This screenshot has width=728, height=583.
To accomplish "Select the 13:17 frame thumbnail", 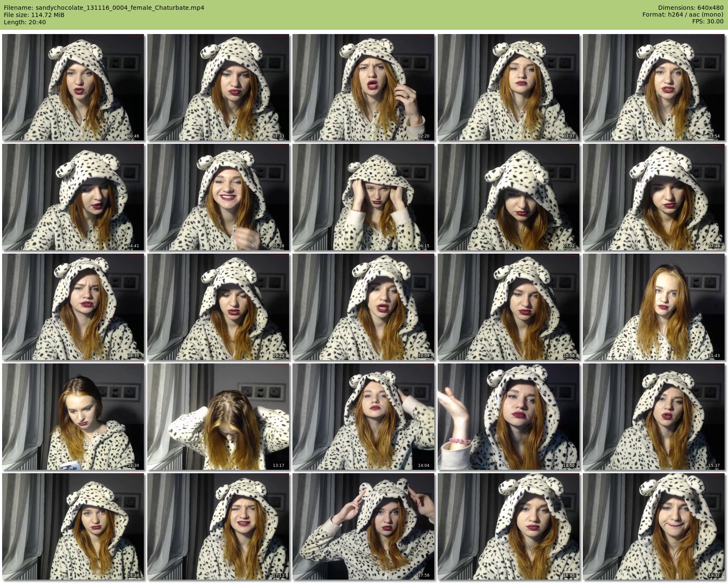I will click(218, 417).
